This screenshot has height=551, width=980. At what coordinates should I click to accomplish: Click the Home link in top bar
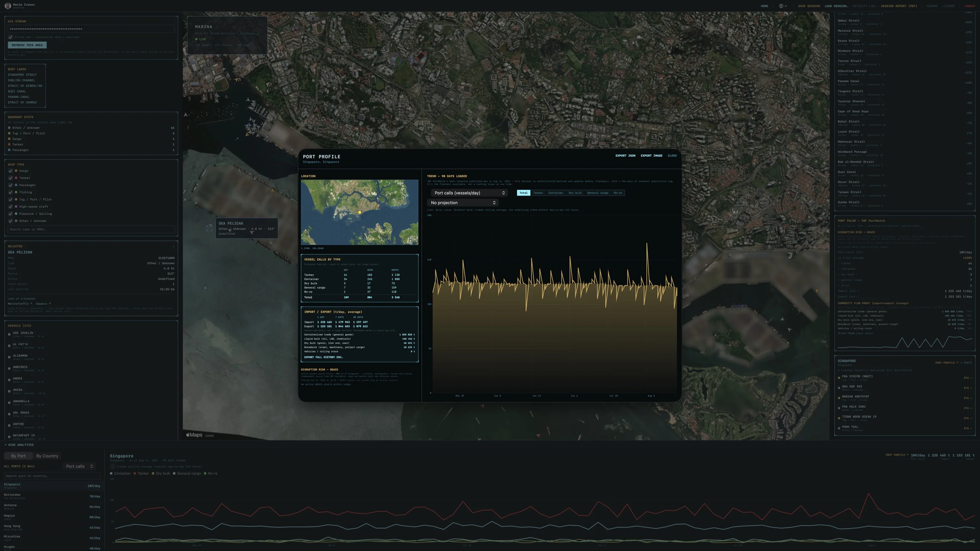[x=764, y=6]
